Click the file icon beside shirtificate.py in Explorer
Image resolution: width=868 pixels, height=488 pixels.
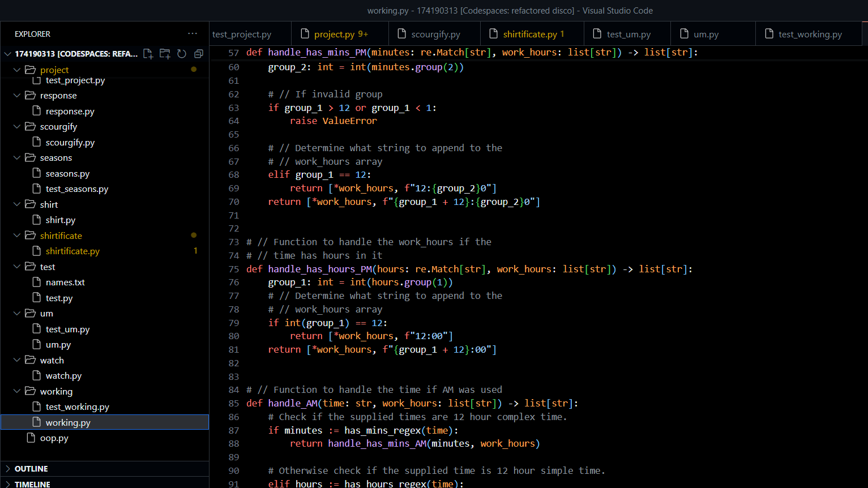[x=36, y=251]
